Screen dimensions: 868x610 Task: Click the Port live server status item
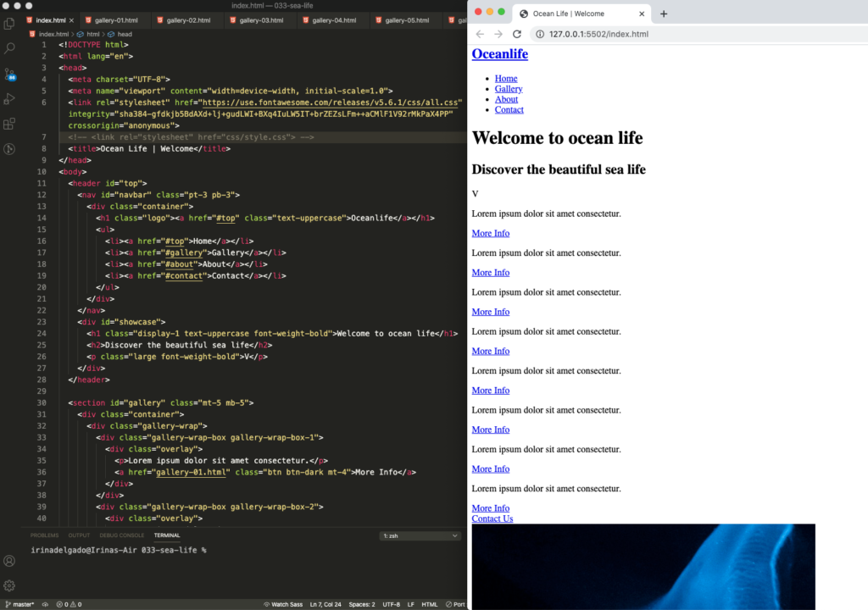[455, 604]
